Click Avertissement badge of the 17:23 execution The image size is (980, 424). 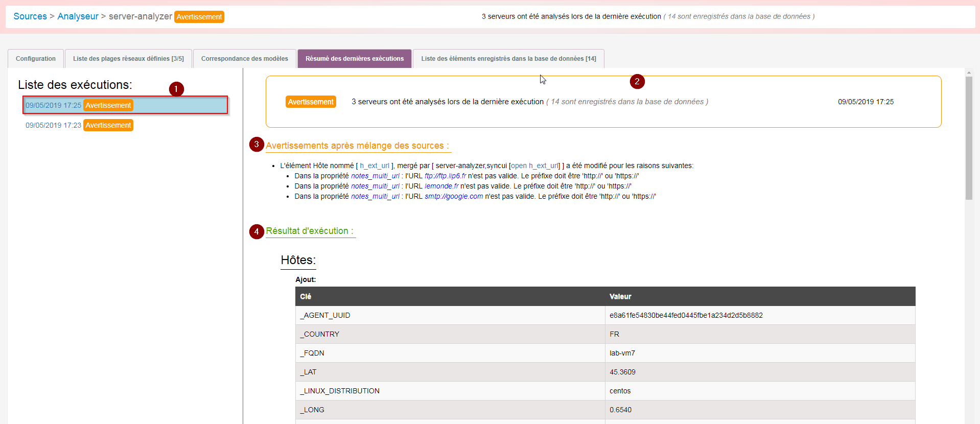click(108, 125)
